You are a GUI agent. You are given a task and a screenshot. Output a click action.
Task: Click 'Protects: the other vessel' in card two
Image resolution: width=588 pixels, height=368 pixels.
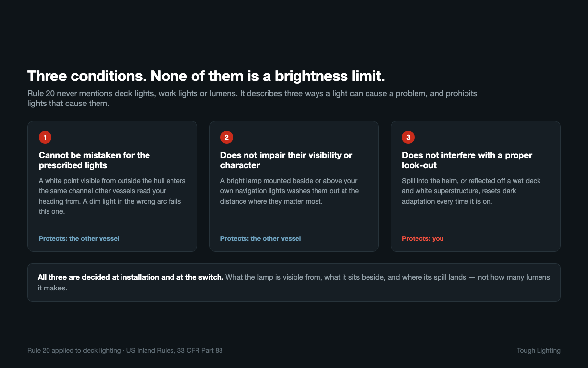tap(261, 238)
